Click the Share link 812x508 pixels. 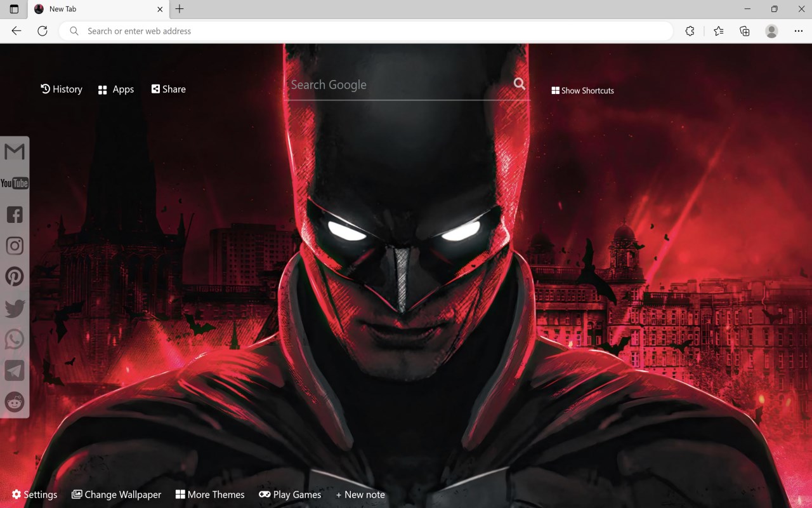(169, 89)
